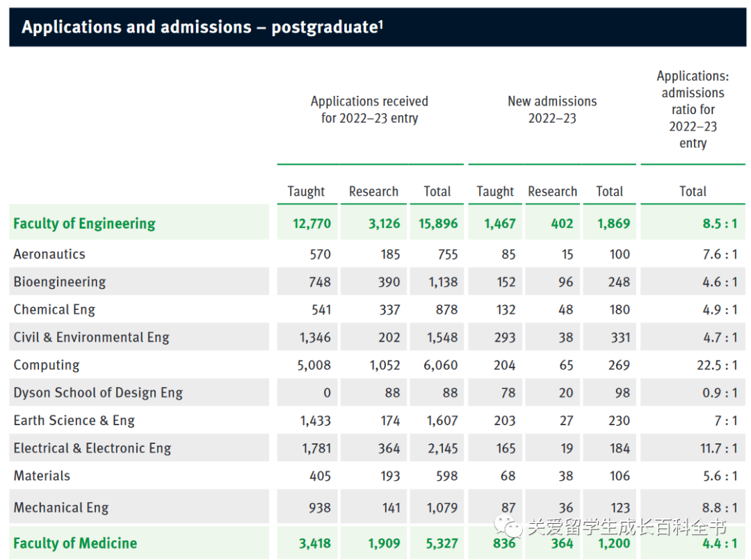This screenshot has height=560, width=751.
Task: Click Earth Science & Eng ratio 7 : 1
Action: tap(725, 421)
